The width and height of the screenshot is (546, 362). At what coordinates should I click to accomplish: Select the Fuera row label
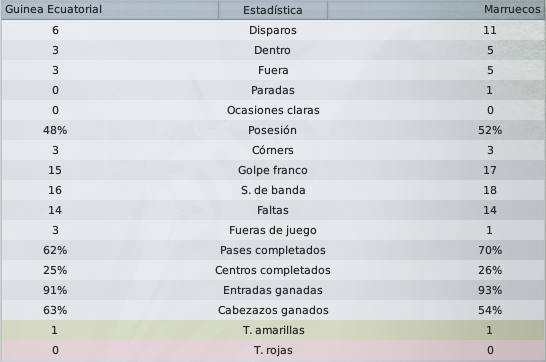273,70
